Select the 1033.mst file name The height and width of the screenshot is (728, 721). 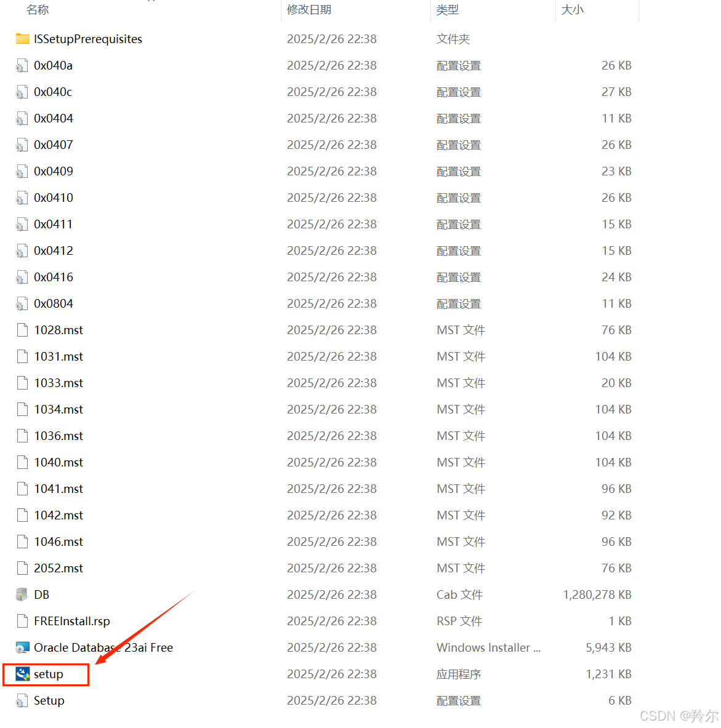[58, 383]
